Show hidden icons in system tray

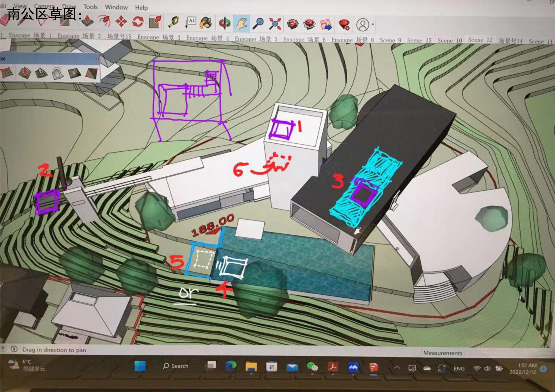click(397, 367)
